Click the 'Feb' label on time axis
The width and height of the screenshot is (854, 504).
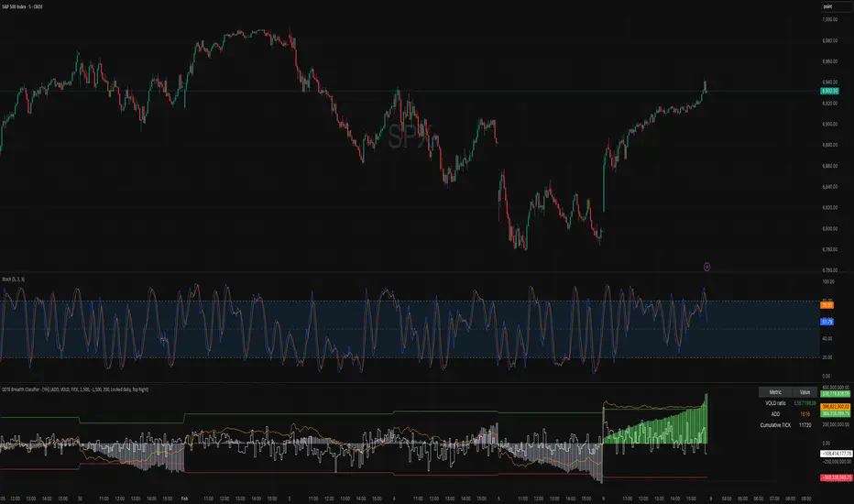click(x=184, y=499)
